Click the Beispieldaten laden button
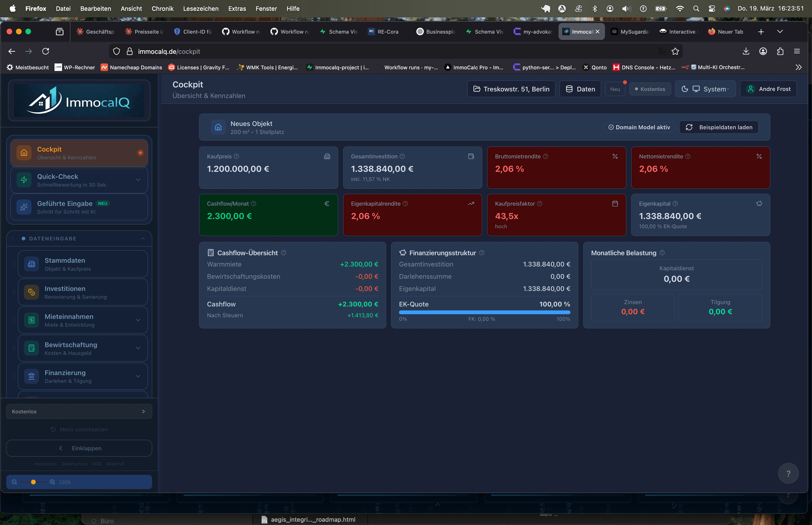Viewport: 812px width, 525px height. 719,127
